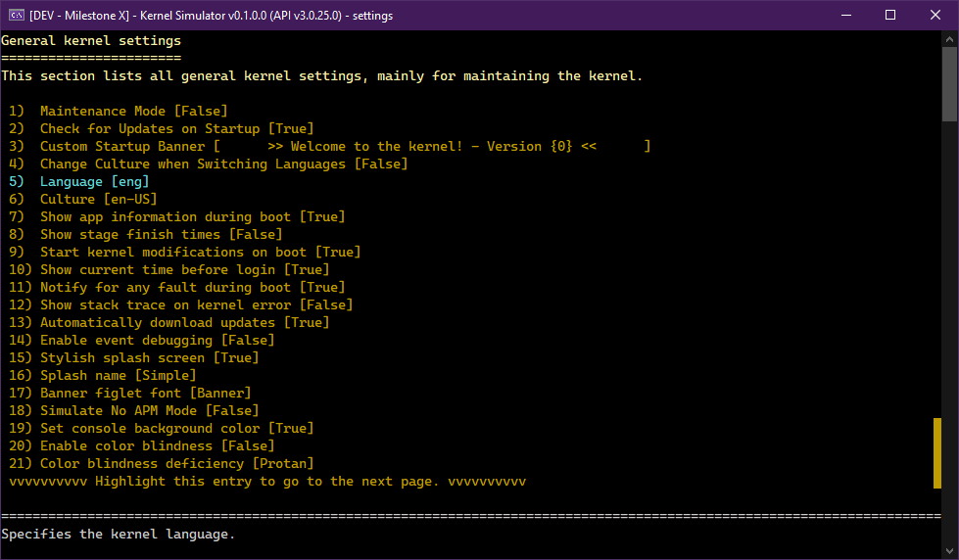Select Color blindness deficiency [Protan] entry
Viewport: 959px width, 560px height.
click(x=176, y=464)
